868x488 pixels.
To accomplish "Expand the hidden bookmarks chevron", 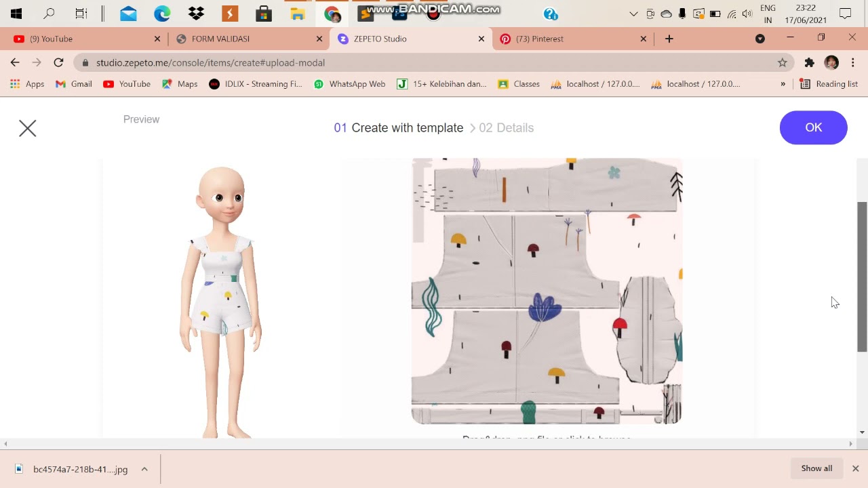I will click(783, 84).
